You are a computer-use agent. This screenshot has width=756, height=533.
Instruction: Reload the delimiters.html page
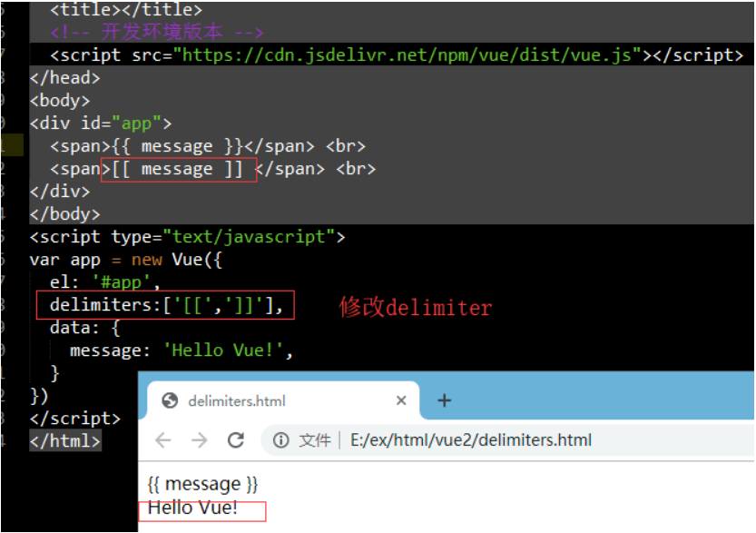[236, 439]
